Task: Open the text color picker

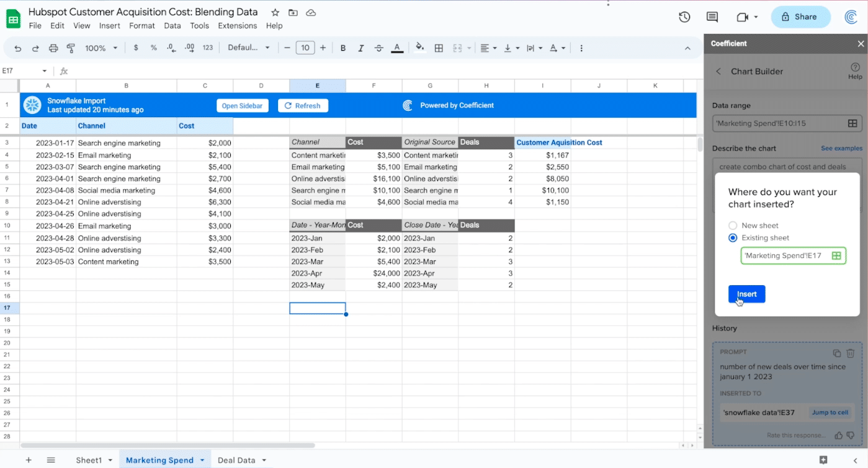Action: pos(397,48)
